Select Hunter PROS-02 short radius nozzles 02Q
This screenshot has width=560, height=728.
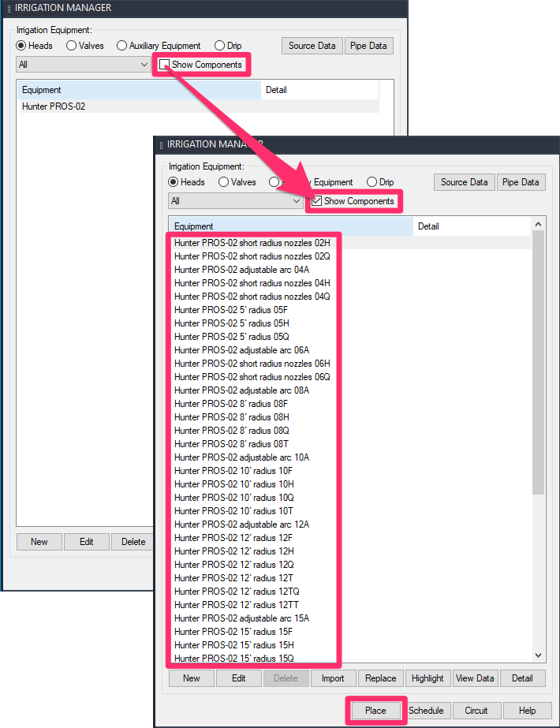pos(252,256)
